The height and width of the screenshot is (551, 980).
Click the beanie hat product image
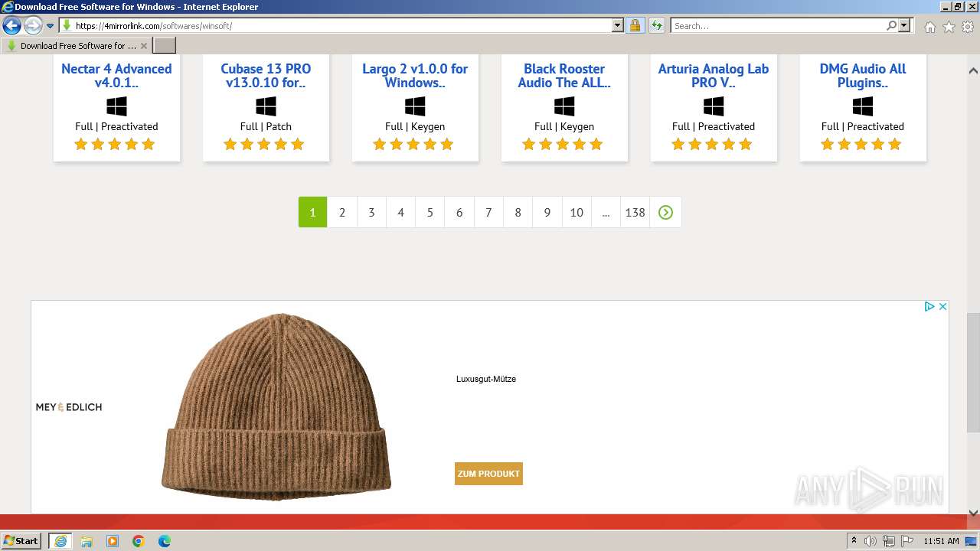(x=276, y=406)
